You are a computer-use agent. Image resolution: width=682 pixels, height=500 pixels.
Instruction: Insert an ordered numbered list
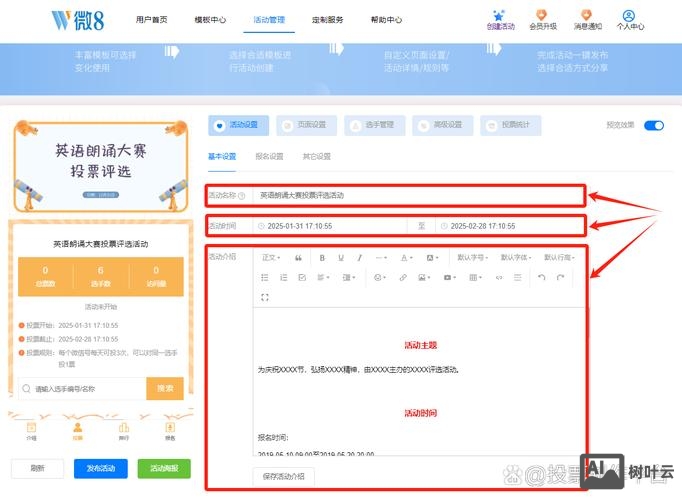click(x=284, y=277)
